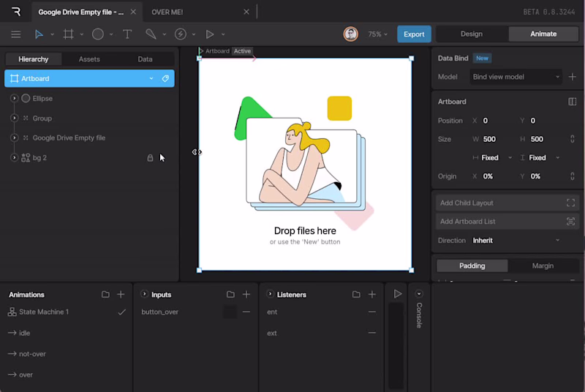Expand the bg 2 layer
Viewport: 585px width, 392px height.
pyautogui.click(x=14, y=158)
